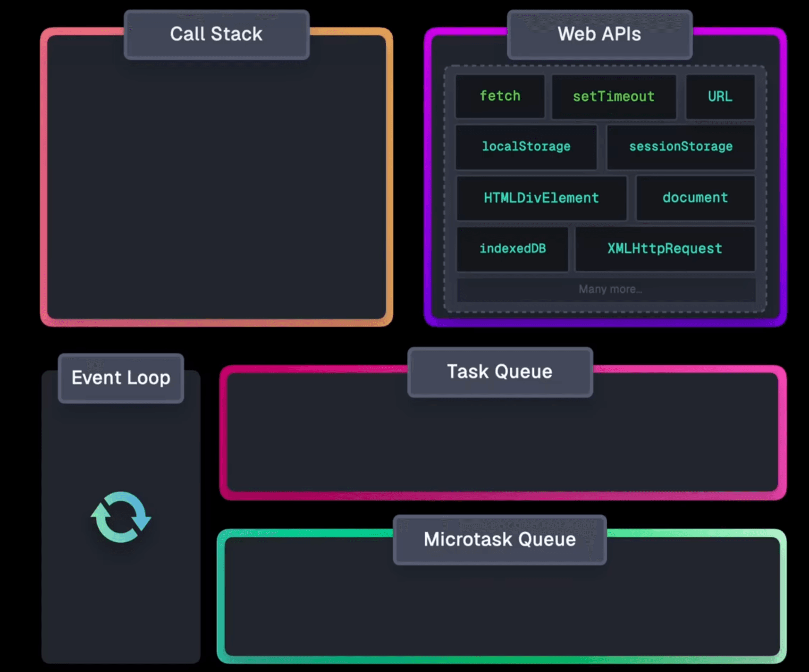The width and height of the screenshot is (809, 672).
Task: Click the Web APIs header label
Action: pos(599,34)
